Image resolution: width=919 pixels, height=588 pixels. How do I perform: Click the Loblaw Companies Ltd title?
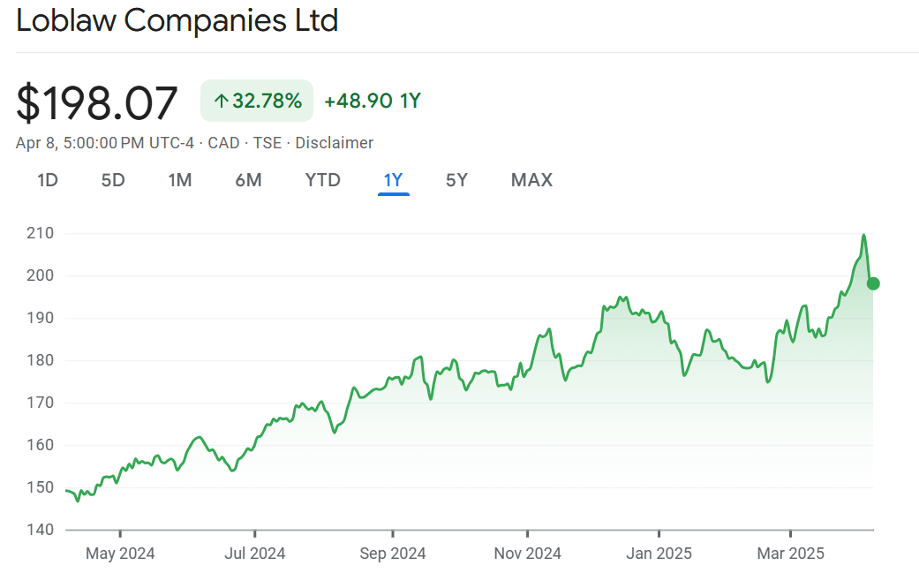click(x=177, y=20)
